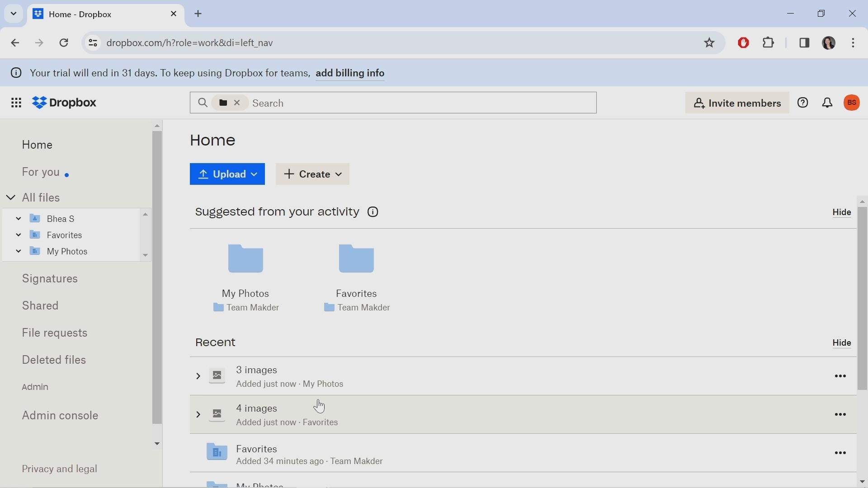Click the add billing info link
The height and width of the screenshot is (488, 868).
coord(350,73)
